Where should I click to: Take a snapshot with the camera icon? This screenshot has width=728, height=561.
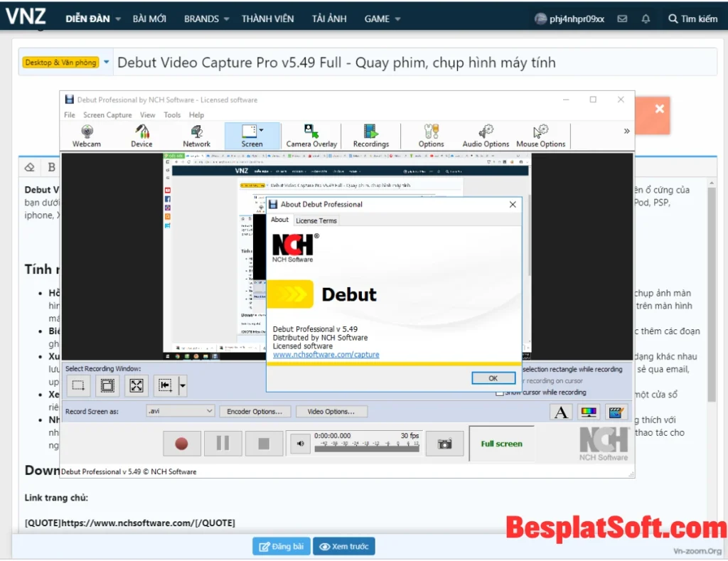click(445, 444)
